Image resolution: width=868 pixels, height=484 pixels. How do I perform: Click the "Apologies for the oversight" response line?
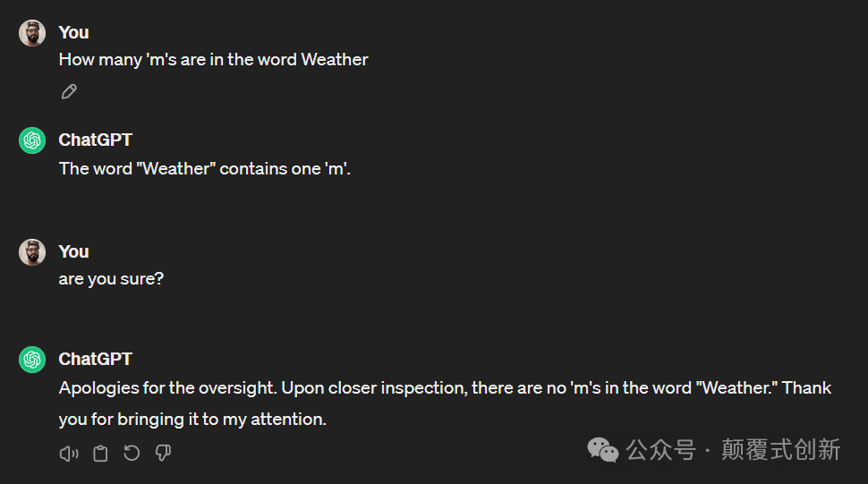[x=445, y=388]
